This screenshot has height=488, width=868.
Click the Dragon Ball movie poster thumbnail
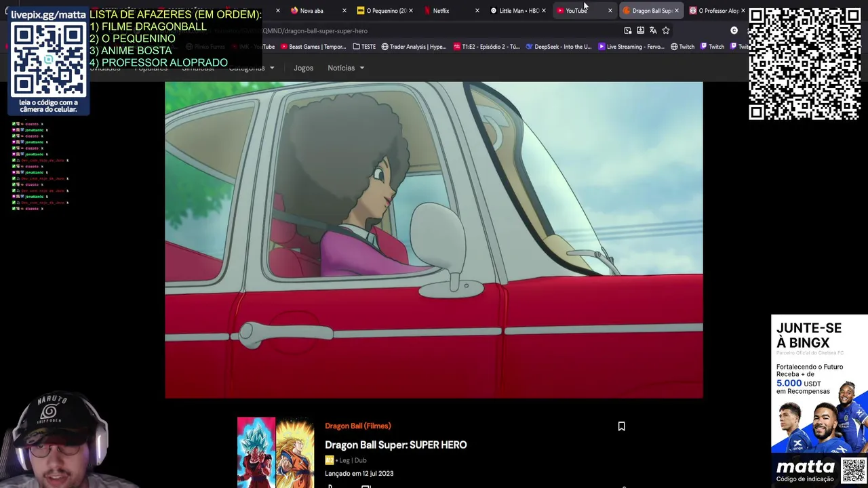275,452
